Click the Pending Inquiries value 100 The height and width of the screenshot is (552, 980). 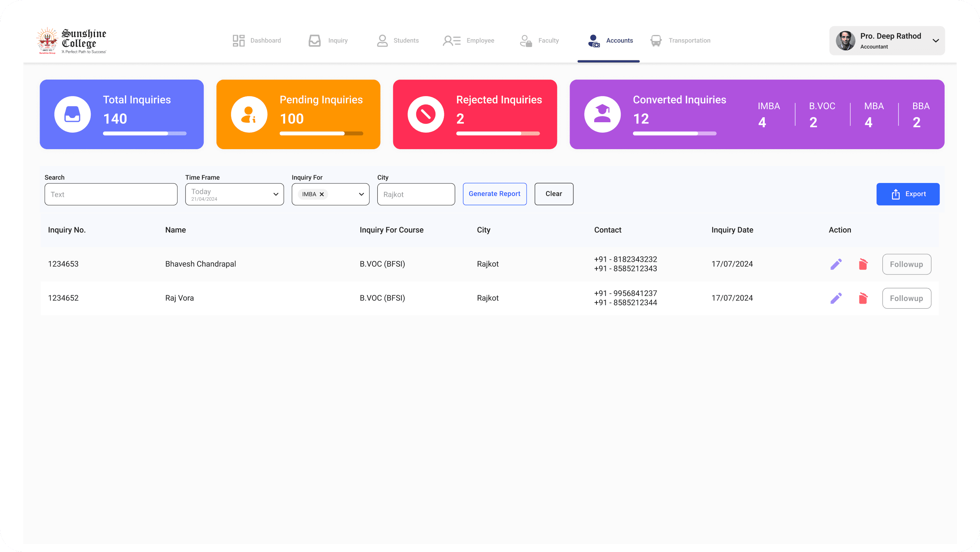pyautogui.click(x=292, y=119)
